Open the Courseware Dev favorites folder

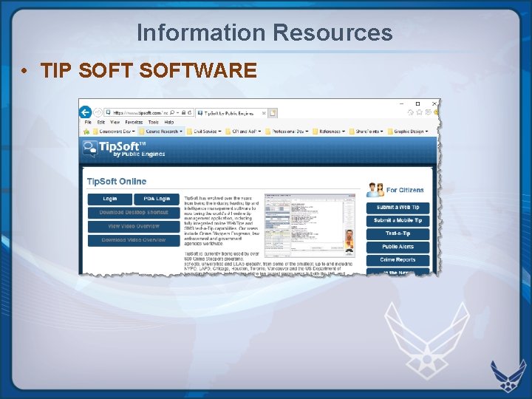click(114, 132)
